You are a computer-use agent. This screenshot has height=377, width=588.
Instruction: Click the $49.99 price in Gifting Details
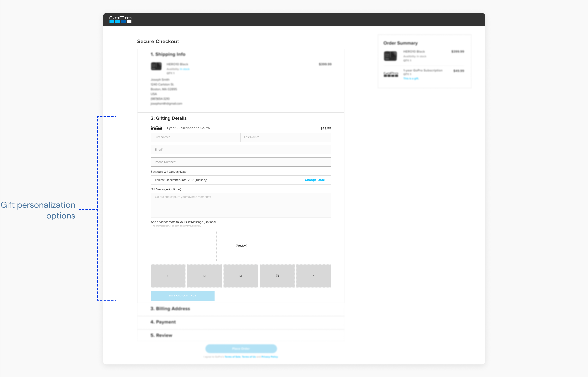pyautogui.click(x=326, y=128)
